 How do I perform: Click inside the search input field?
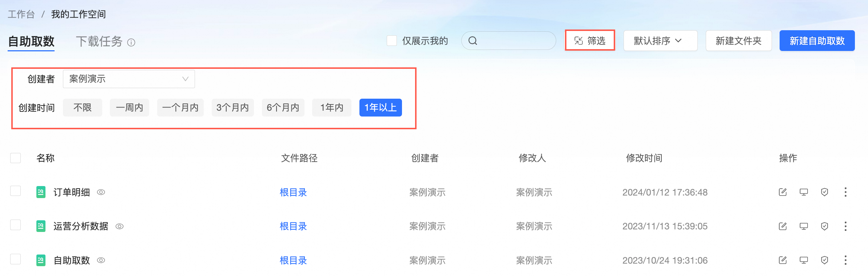click(509, 41)
